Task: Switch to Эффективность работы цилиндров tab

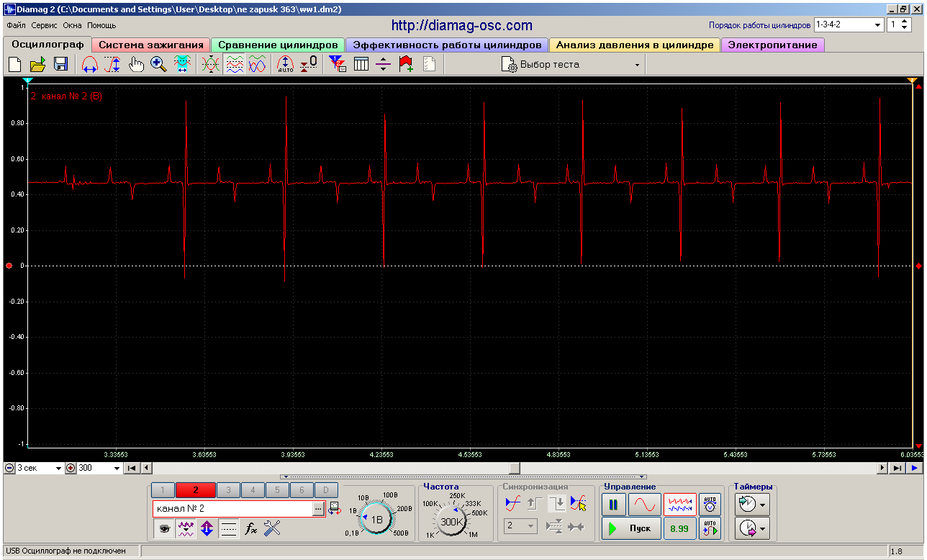Action: coord(447,45)
